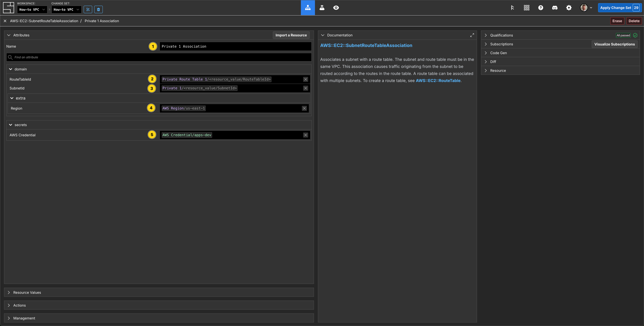Click the SubnetId value field
This screenshot has width=644, height=326.
tap(235, 88)
